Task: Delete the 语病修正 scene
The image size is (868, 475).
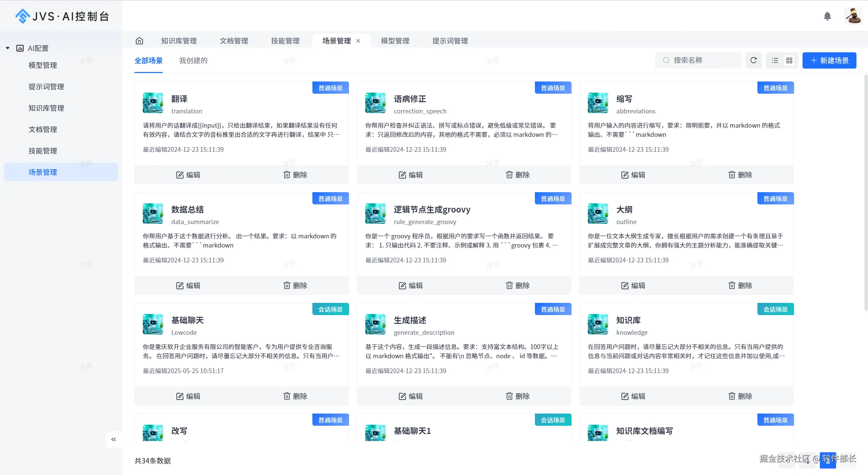Action: (x=518, y=175)
